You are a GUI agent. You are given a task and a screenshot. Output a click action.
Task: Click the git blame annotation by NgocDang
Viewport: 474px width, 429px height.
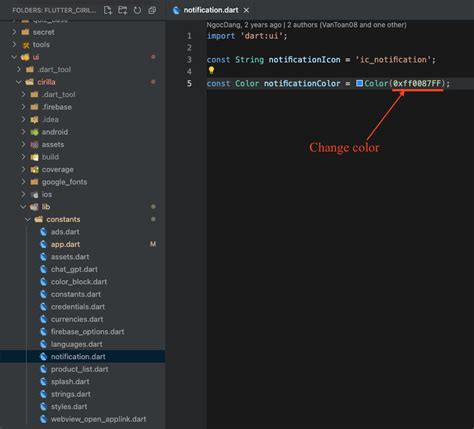pyautogui.click(x=306, y=25)
